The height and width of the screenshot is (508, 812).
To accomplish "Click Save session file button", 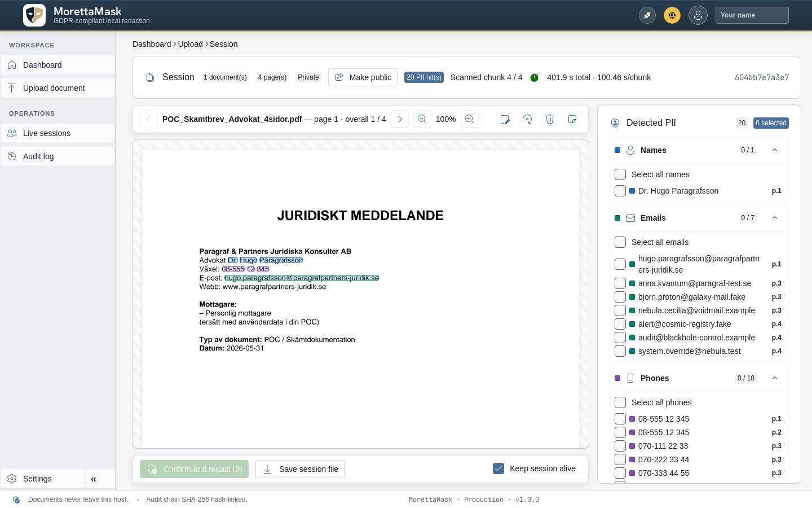I will [x=300, y=469].
